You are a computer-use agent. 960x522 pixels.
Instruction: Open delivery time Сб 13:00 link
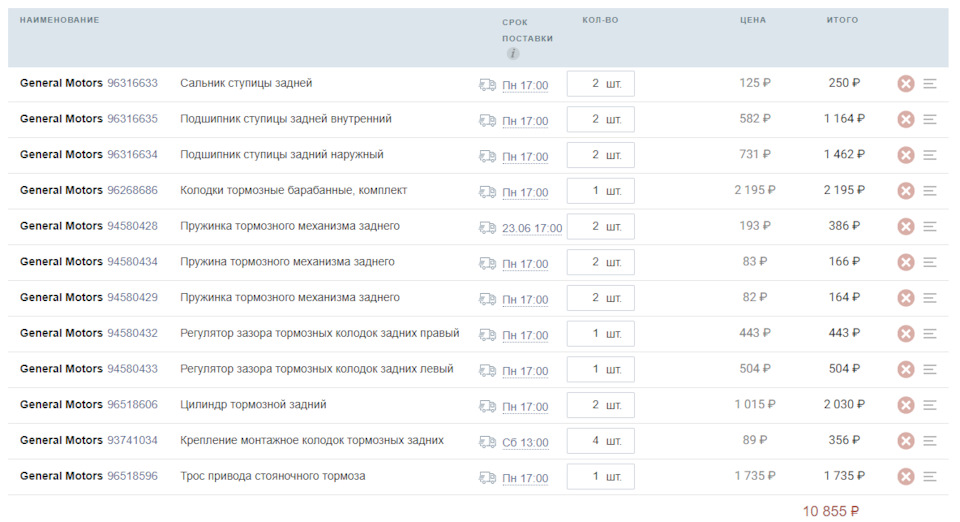[x=525, y=442]
